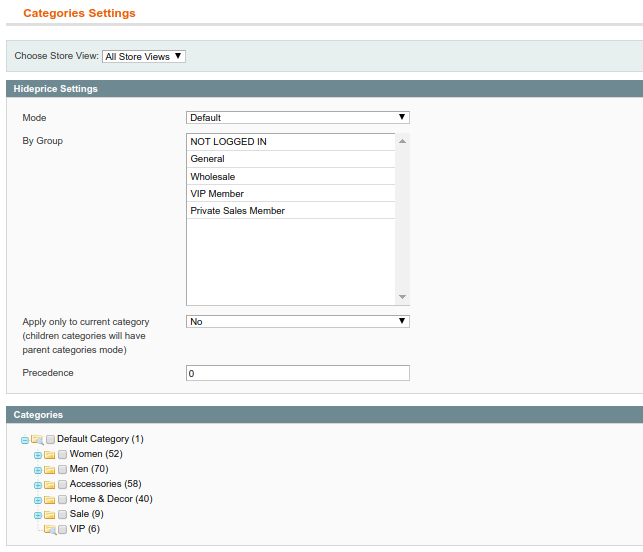
Task: Click the Home & Decor folder icon
Action: click(49, 500)
